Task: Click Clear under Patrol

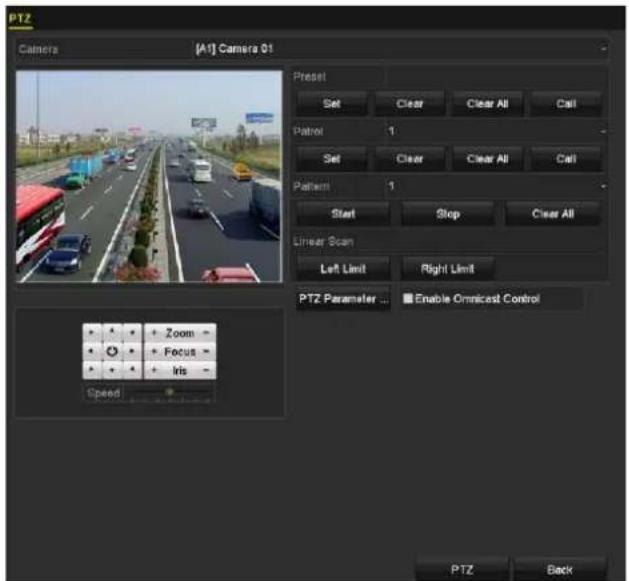Action: [410, 159]
